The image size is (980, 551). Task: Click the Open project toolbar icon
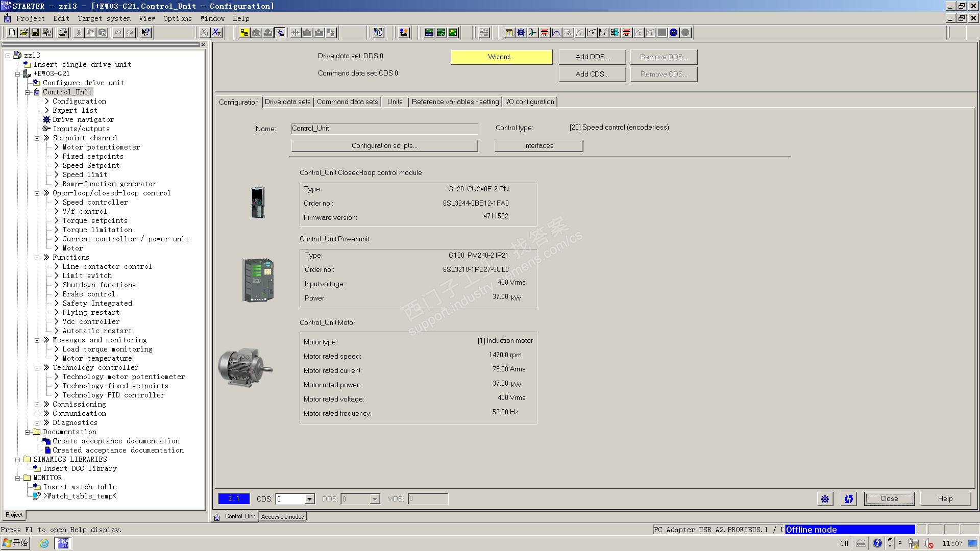[x=23, y=33]
